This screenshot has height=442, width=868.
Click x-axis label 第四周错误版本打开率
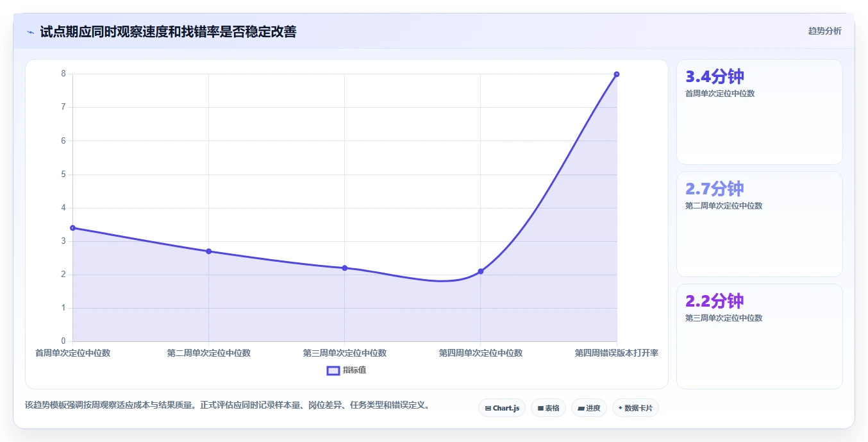pos(617,353)
